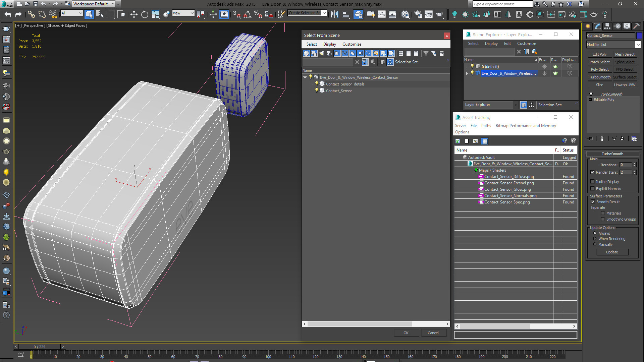Click the Link objects tool

point(31,14)
